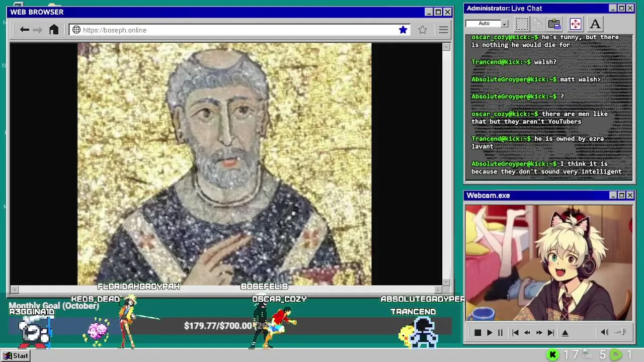Click the FLORIDAHGROYPAH name label
Screen dimensions: 644x362
pyautogui.click(x=138, y=286)
